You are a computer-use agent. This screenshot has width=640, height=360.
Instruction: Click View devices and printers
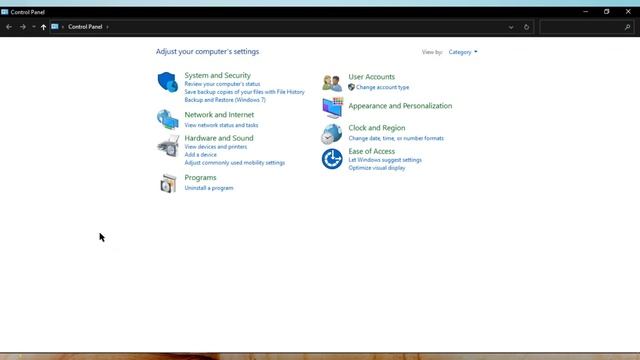point(216,147)
